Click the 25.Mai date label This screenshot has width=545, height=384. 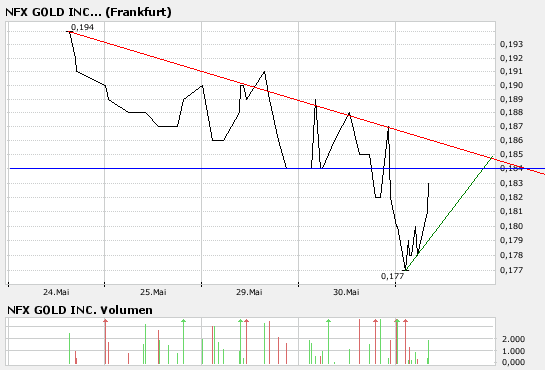[153, 292]
